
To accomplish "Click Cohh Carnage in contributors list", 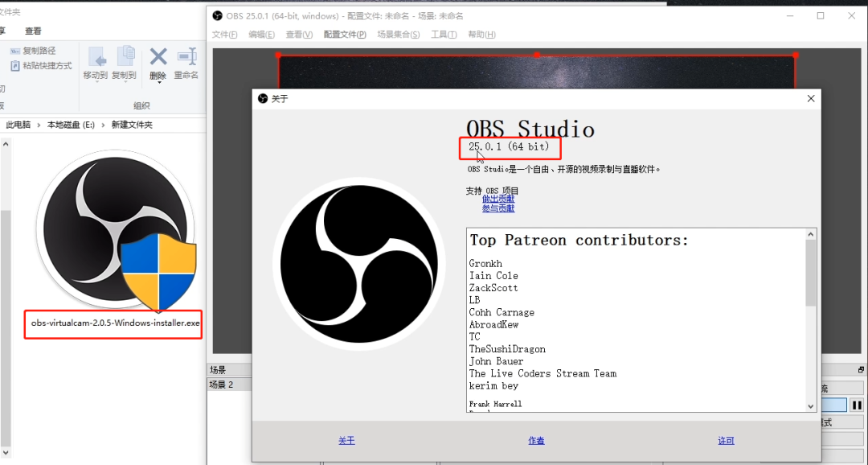I will pyautogui.click(x=502, y=313).
